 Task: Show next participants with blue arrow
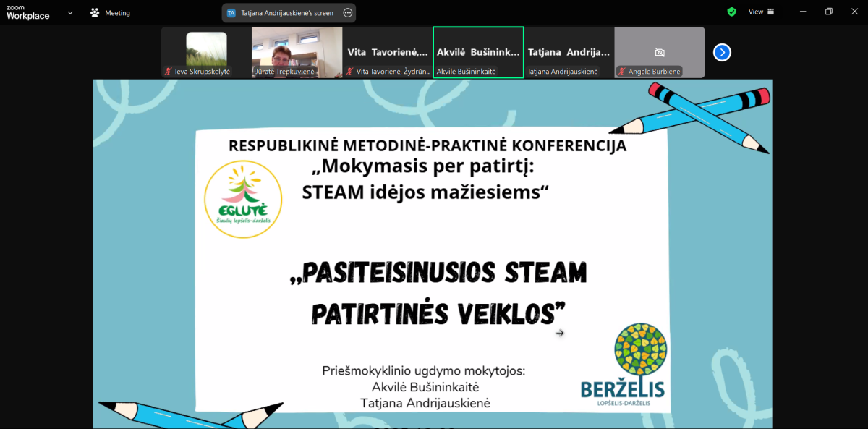(x=722, y=52)
